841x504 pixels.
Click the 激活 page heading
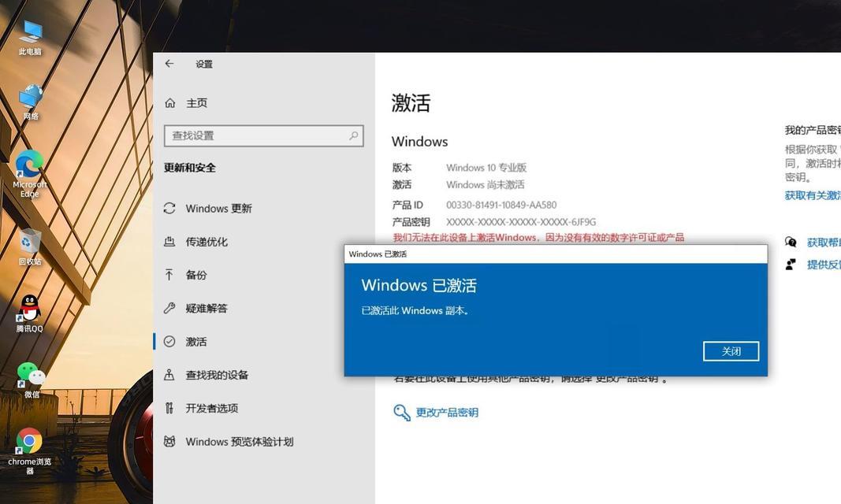click(x=411, y=102)
